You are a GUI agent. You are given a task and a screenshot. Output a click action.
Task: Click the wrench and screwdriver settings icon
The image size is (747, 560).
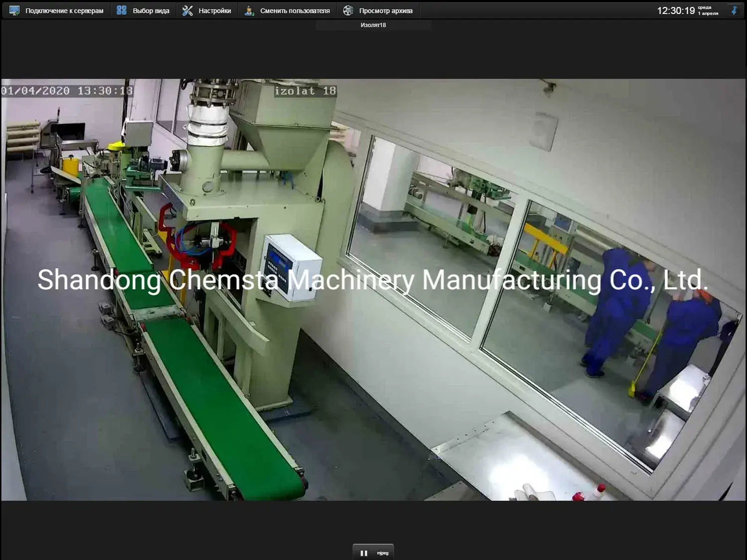point(187,10)
